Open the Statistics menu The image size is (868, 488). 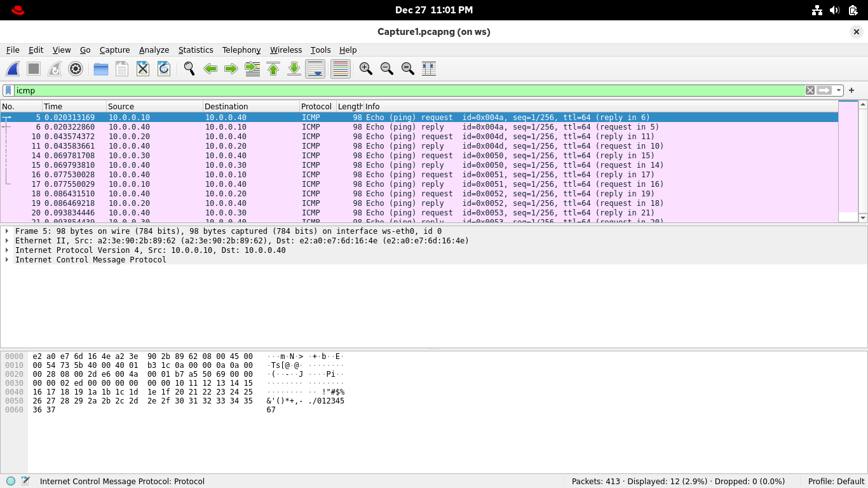click(x=196, y=50)
